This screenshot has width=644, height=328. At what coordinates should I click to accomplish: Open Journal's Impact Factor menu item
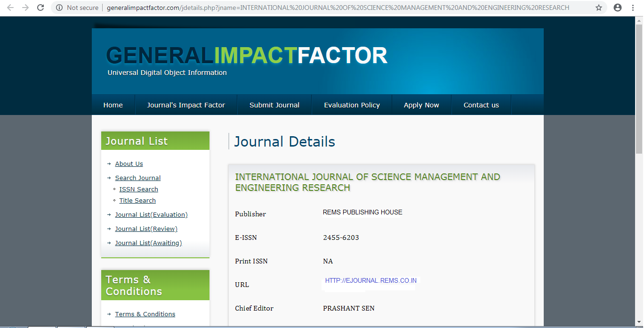[x=186, y=105]
